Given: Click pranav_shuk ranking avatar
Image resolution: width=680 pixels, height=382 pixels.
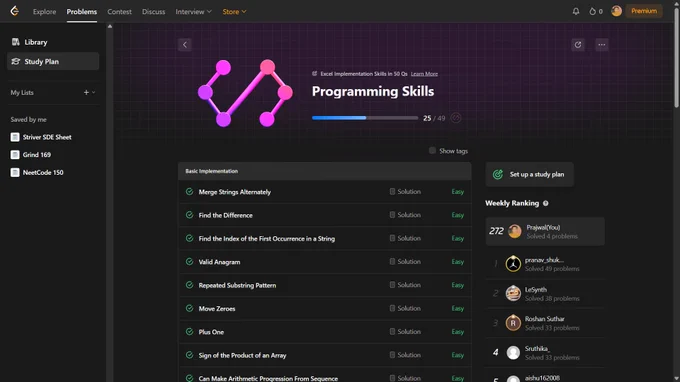Looking at the screenshot, I should [x=513, y=264].
